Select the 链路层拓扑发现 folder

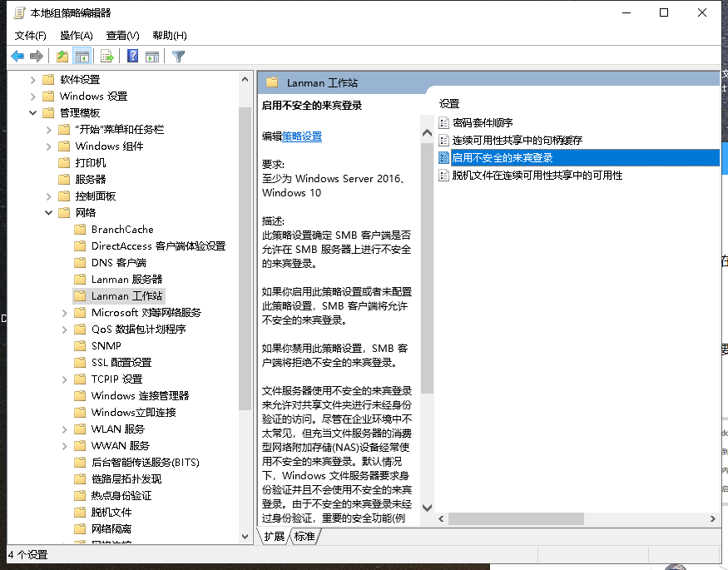(x=126, y=479)
